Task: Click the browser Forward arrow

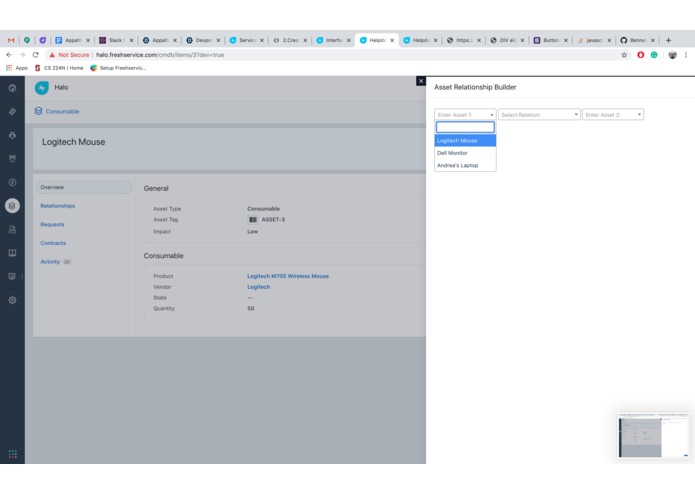Action: click(23, 54)
